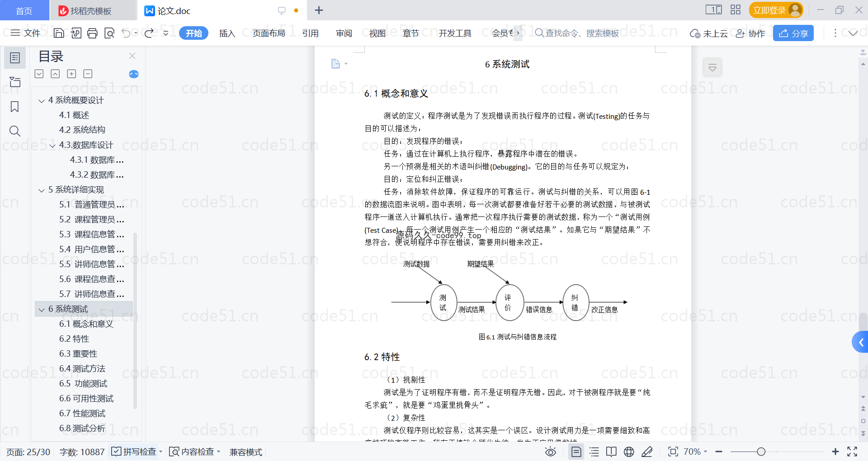The height and width of the screenshot is (461, 868).
Task: Open the outline panel icon in sidebar
Action: click(15, 58)
